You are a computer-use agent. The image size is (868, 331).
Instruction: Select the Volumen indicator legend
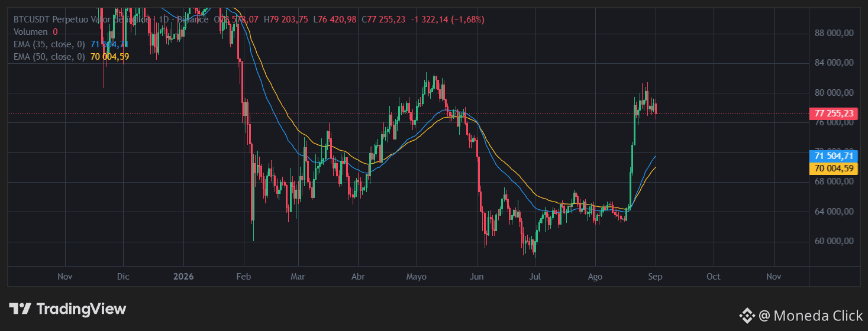tap(36, 32)
